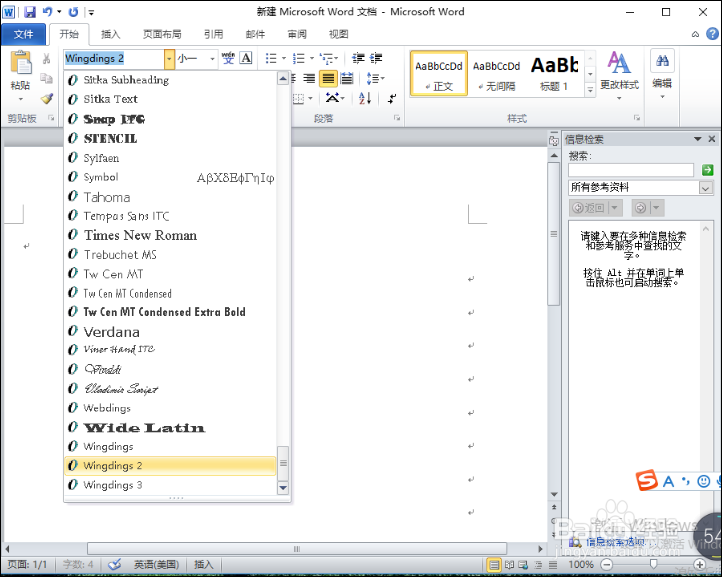Click the multilevel list icon
The image size is (722, 577).
point(327,58)
